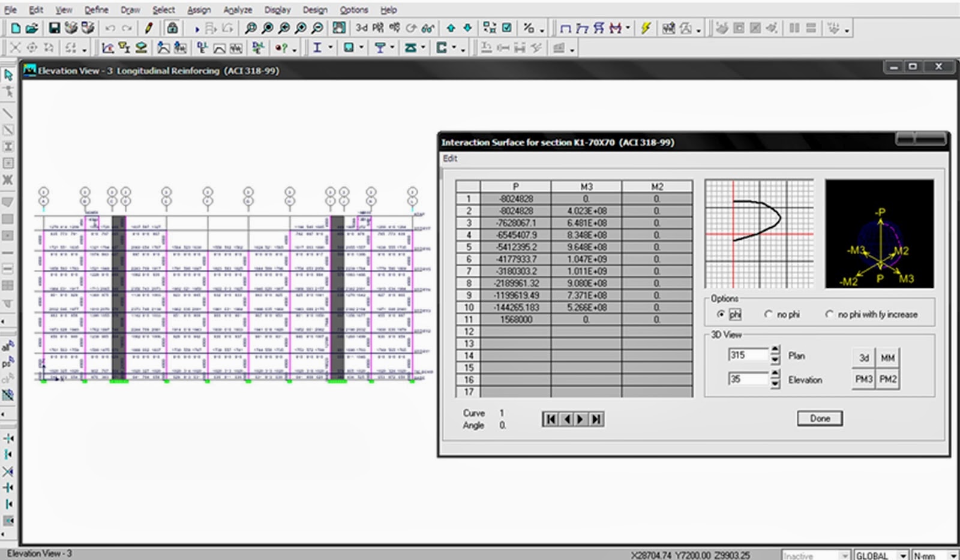960x560 pixels.
Task: Go to the previous interaction curve
Action: [566, 419]
